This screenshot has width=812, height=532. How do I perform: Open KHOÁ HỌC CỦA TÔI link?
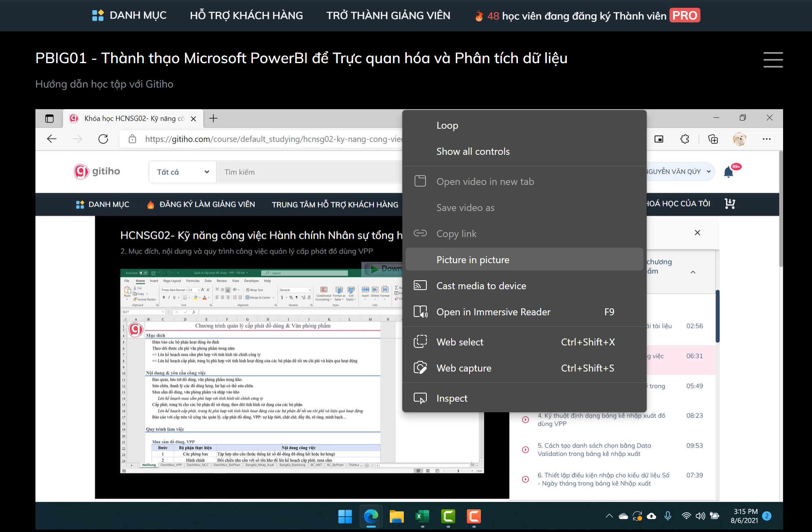[678, 204]
